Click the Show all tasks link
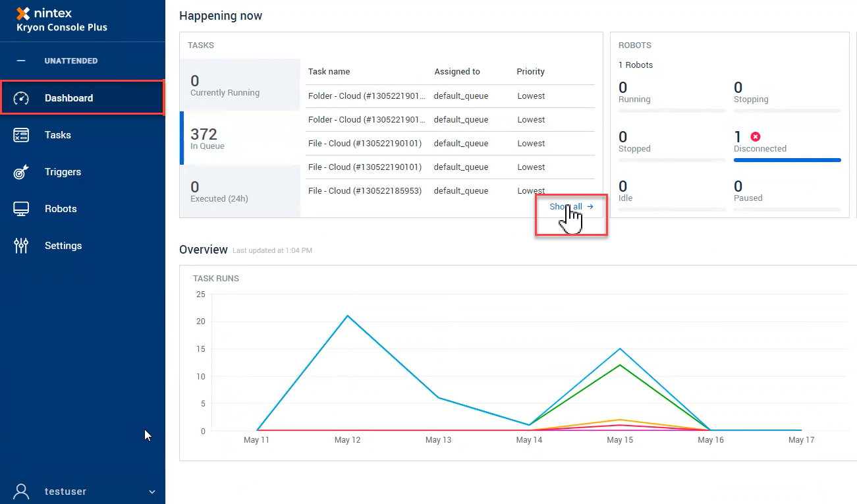The image size is (857, 504). click(x=571, y=207)
